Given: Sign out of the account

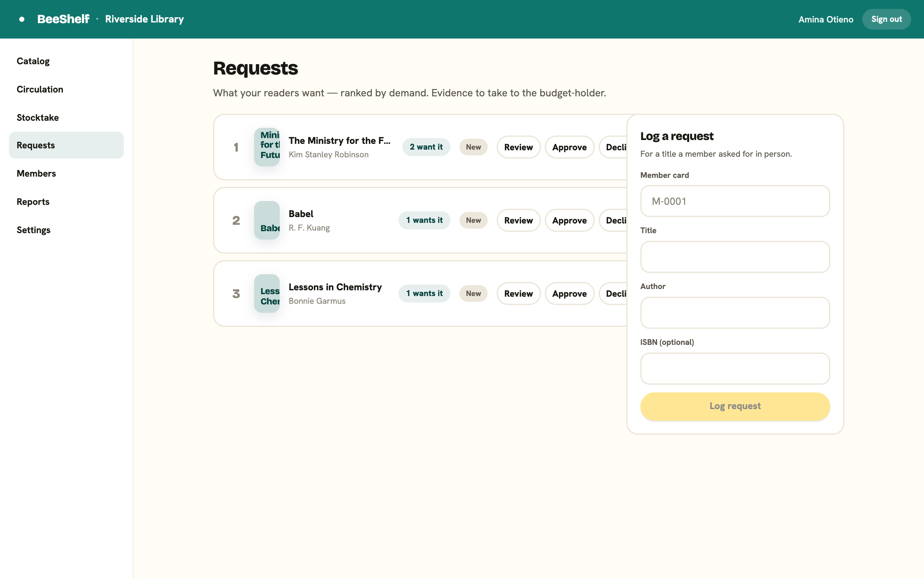Looking at the screenshot, I should (886, 19).
